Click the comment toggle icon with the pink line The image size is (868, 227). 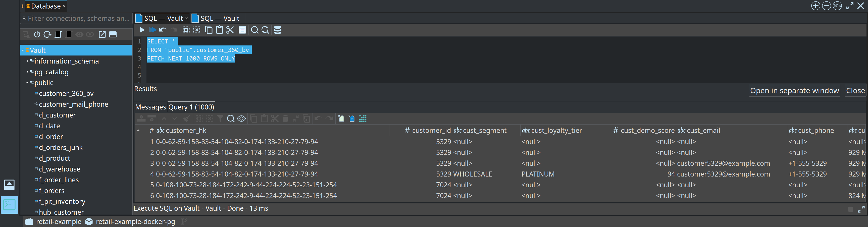(x=242, y=30)
